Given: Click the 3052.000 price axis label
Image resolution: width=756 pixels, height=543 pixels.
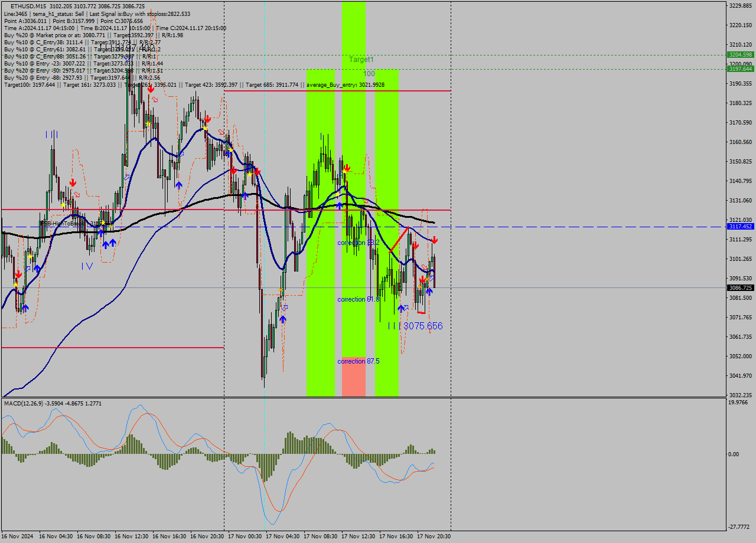Looking at the screenshot, I should point(740,356).
